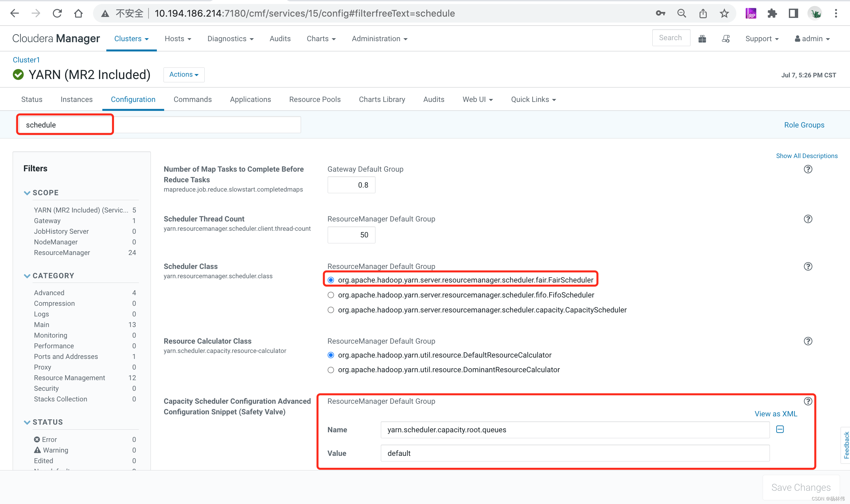Choose DominantResourceCalculator radio option
The width and height of the screenshot is (850, 504).
click(331, 370)
